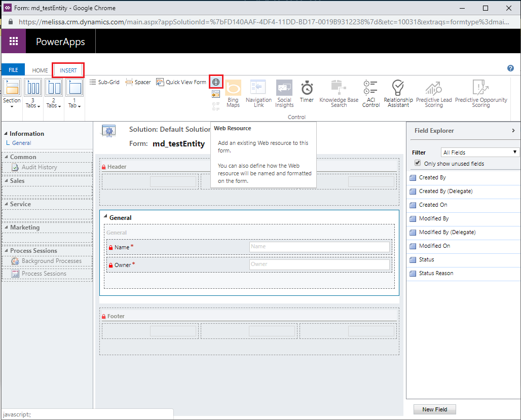521x420 pixels.
Task: Collapse the Information navigation group
Action: (6, 133)
